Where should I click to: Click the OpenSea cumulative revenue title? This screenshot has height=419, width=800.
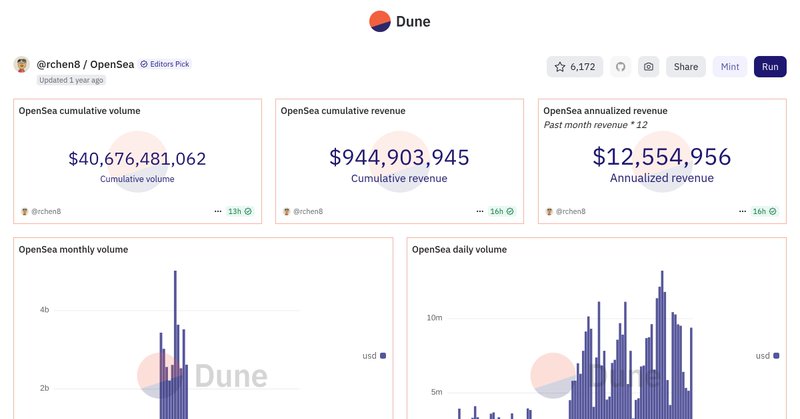(343, 111)
